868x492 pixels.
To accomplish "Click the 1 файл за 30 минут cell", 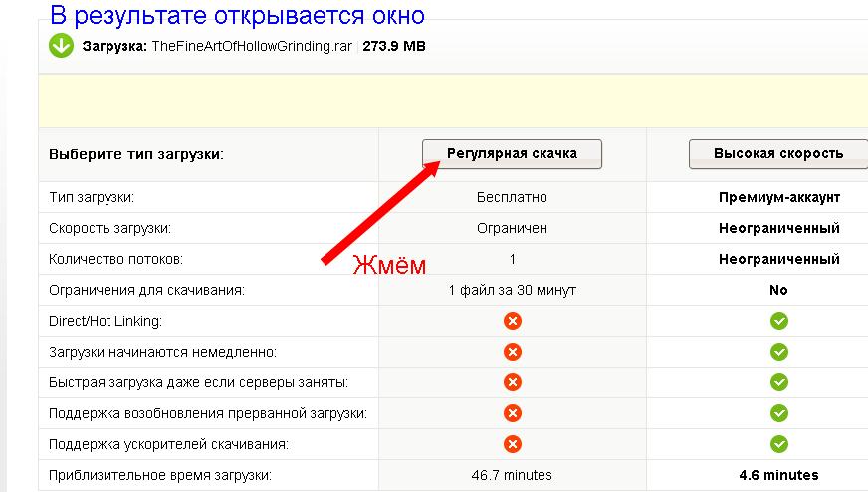I will pos(513,291).
